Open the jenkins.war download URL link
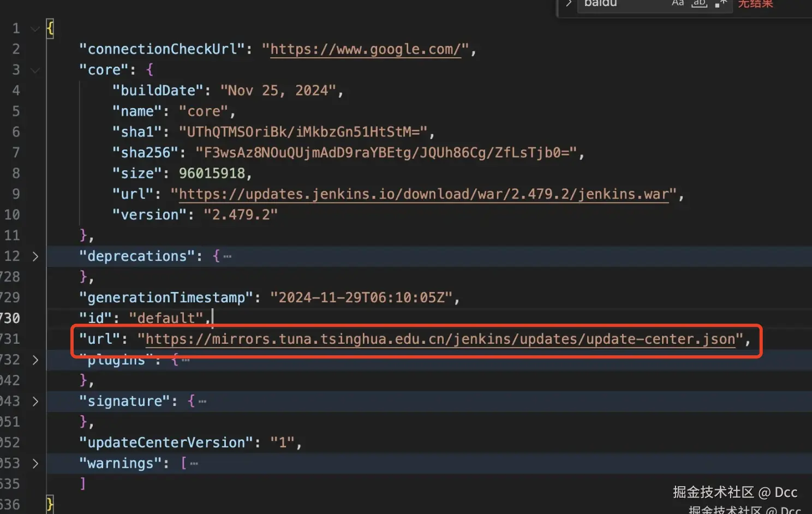Screen dimensions: 812x514 point(424,194)
